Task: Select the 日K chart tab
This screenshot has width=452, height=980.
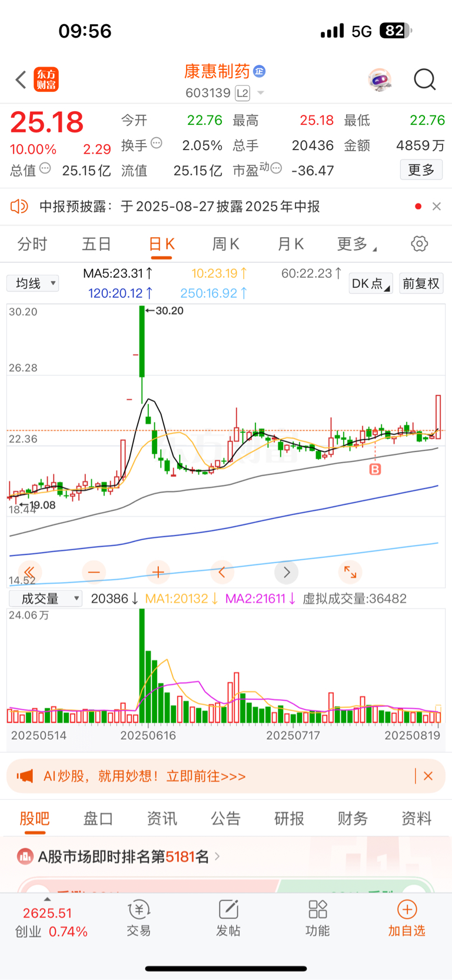Action: pos(162,244)
